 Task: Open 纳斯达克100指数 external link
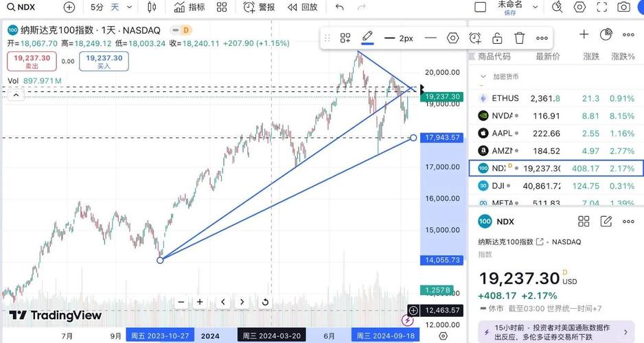point(540,242)
